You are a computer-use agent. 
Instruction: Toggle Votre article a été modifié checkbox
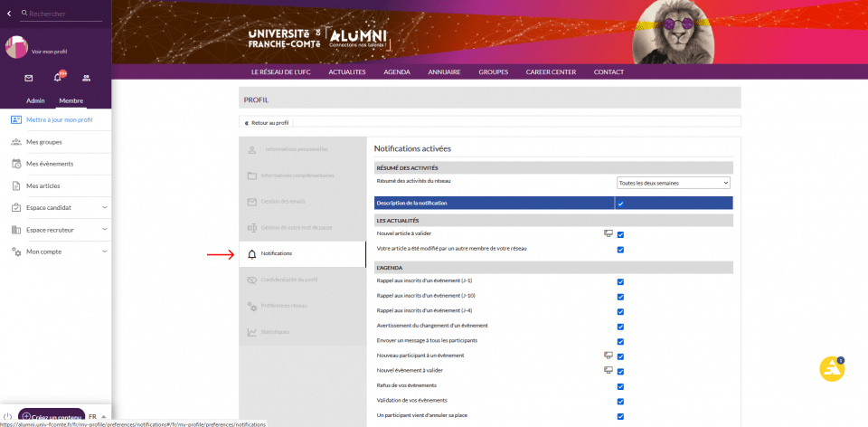click(x=620, y=249)
